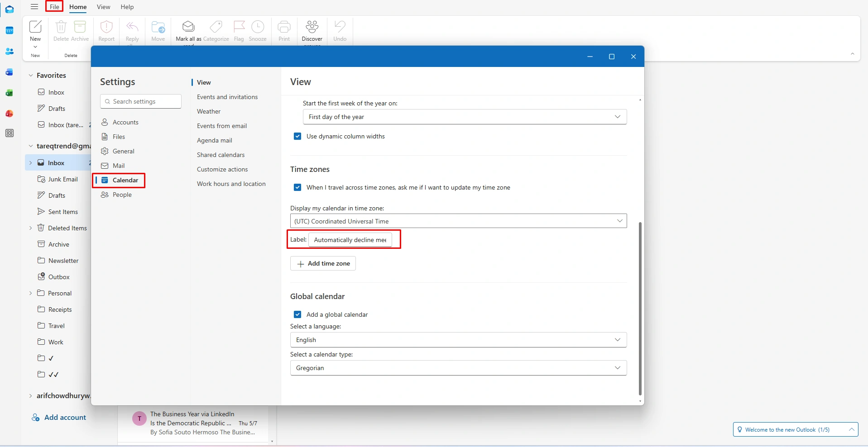Click the Archive icon in ribbon
This screenshot has width=868, height=447.
click(80, 27)
